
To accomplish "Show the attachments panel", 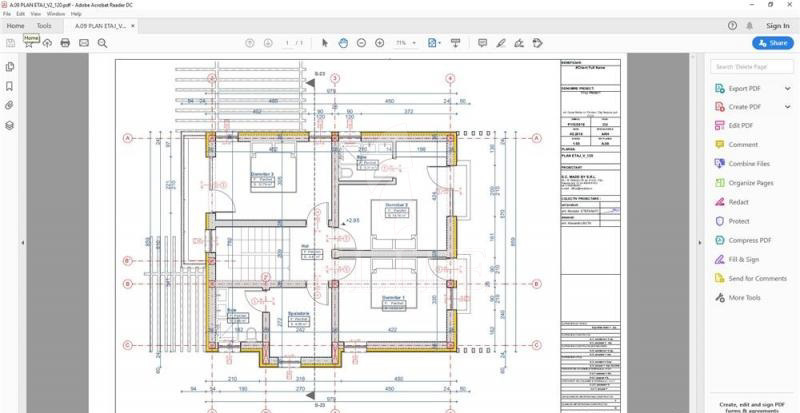I will [x=9, y=105].
